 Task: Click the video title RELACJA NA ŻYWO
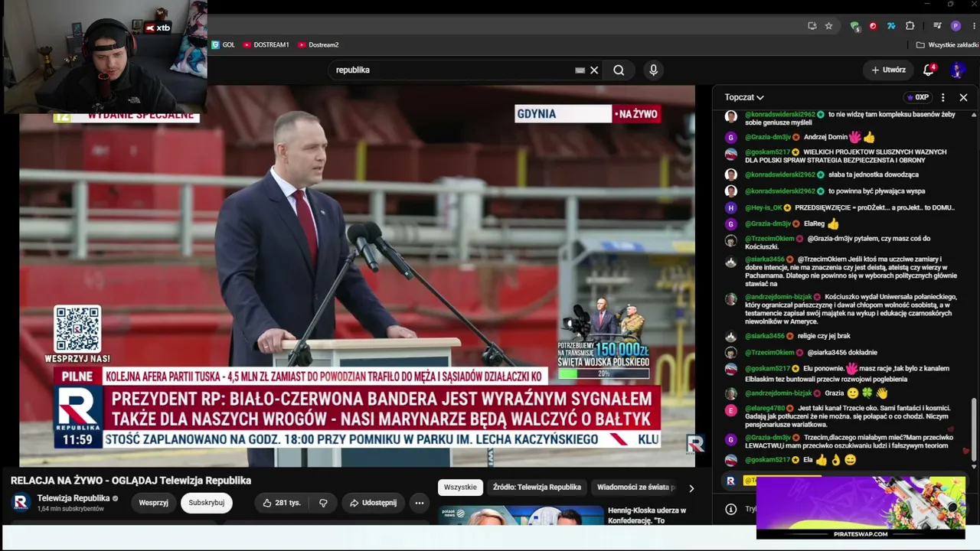(131, 481)
